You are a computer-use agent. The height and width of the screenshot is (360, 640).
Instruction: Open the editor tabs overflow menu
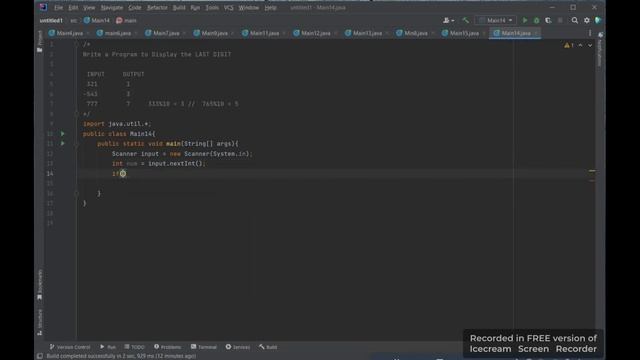[590, 33]
